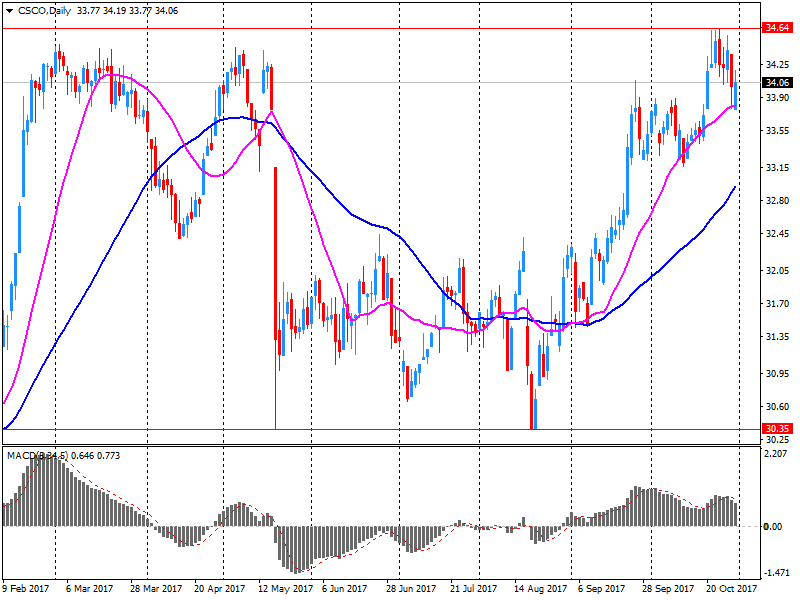The height and width of the screenshot is (600, 800).
Task: Click the 32.80 price scale value
Action: coord(777,201)
